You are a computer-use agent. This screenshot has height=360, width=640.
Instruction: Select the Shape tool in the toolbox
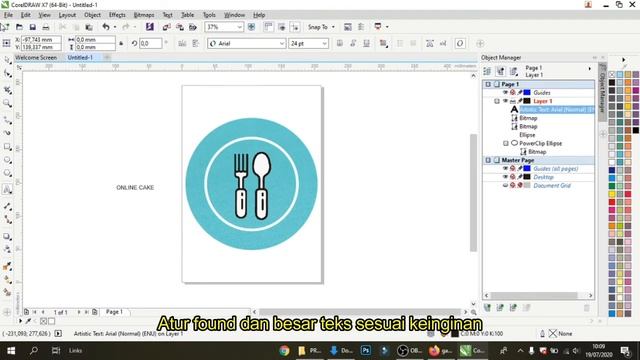[7, 74]
